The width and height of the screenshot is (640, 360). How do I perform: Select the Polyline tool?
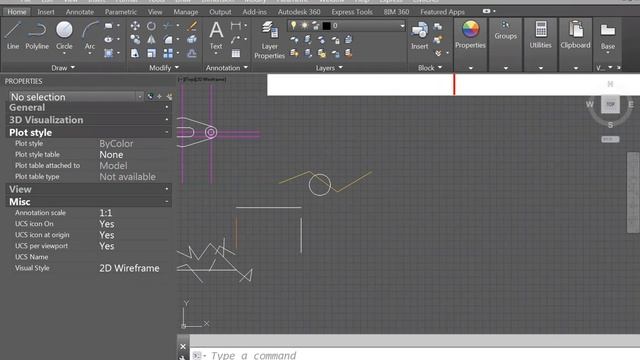coord(37,36)
